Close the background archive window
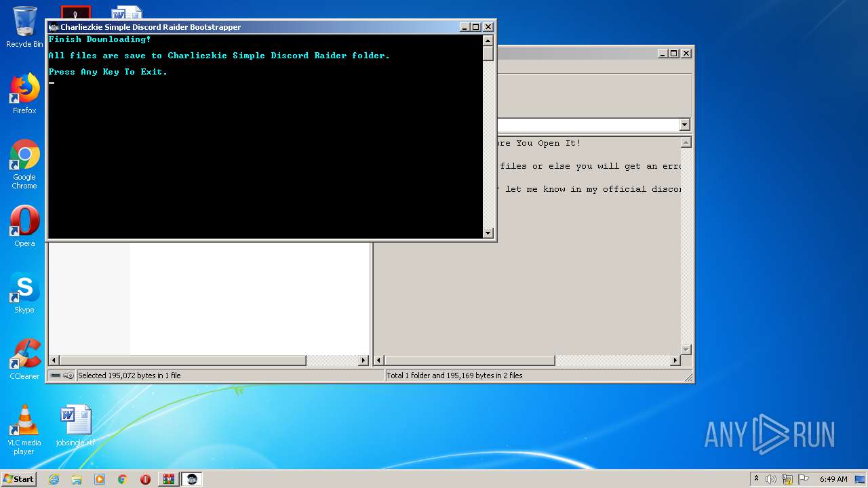This screenshot has height=488, width=868. [x=686, y=53]
